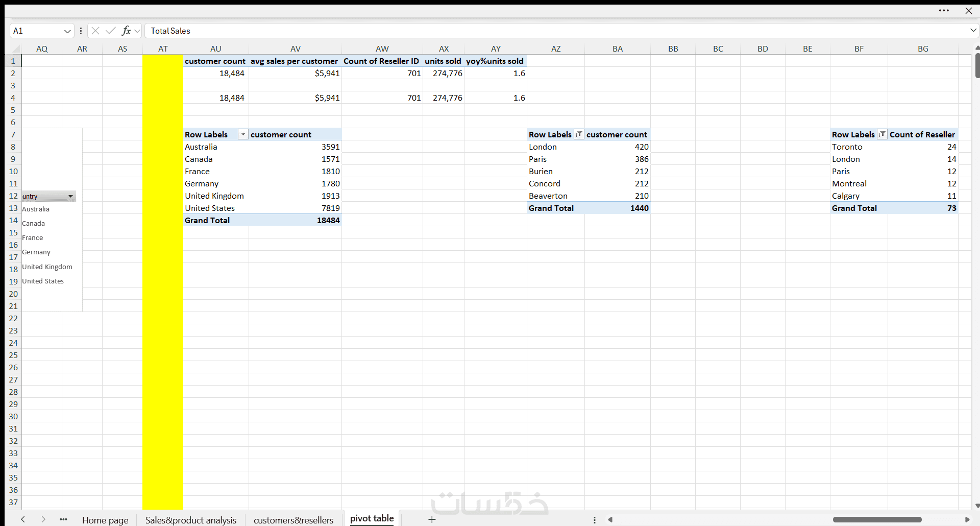This screenshot has height=526, width=980.
Task: Open the customers&resellers sheet tab
Action: tap(293, 520)
